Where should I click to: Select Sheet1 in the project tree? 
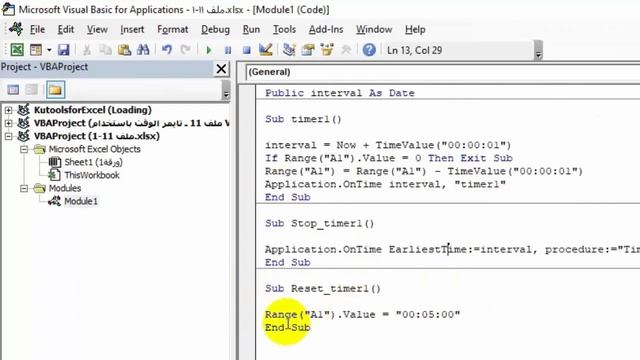click(x=93, y=162)
